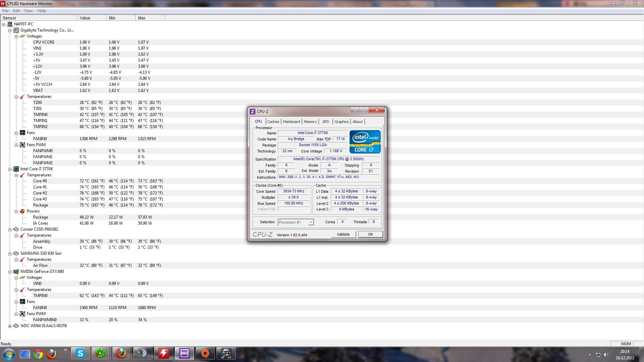The height and width of the screenshot is (362, 644).
Task: Click the Max column header
Action: (150, 18)
